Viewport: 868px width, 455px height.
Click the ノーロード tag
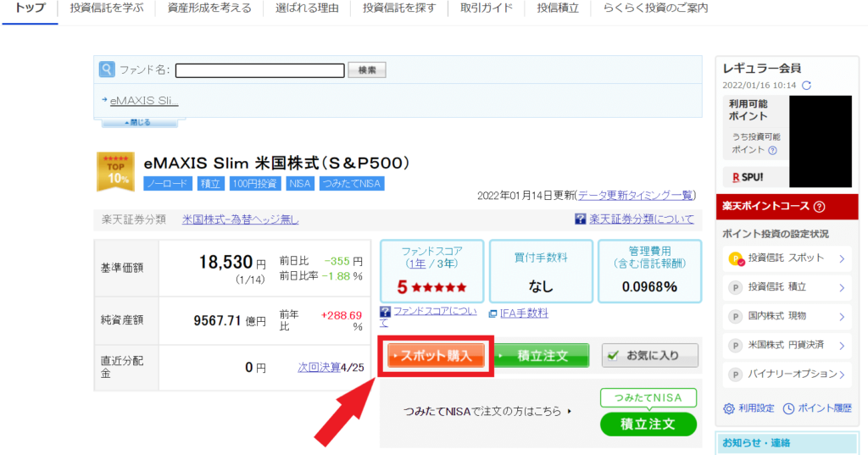pos(168,184)
